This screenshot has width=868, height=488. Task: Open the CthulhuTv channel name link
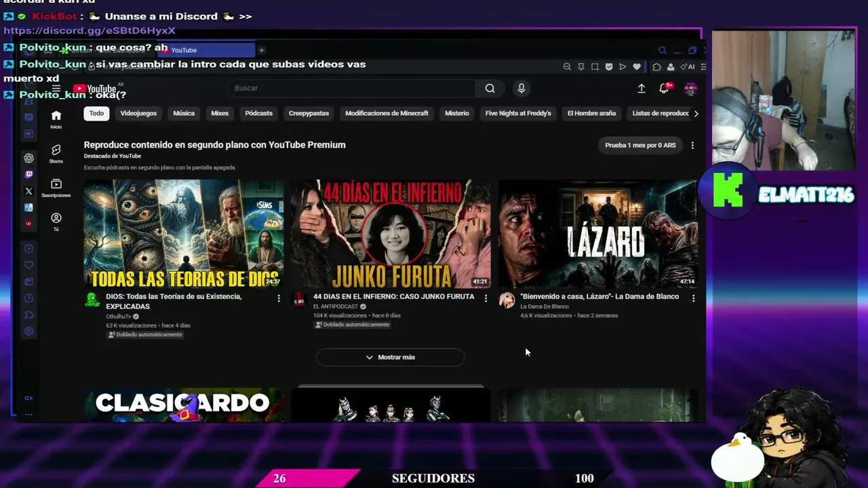click(119, 317)
